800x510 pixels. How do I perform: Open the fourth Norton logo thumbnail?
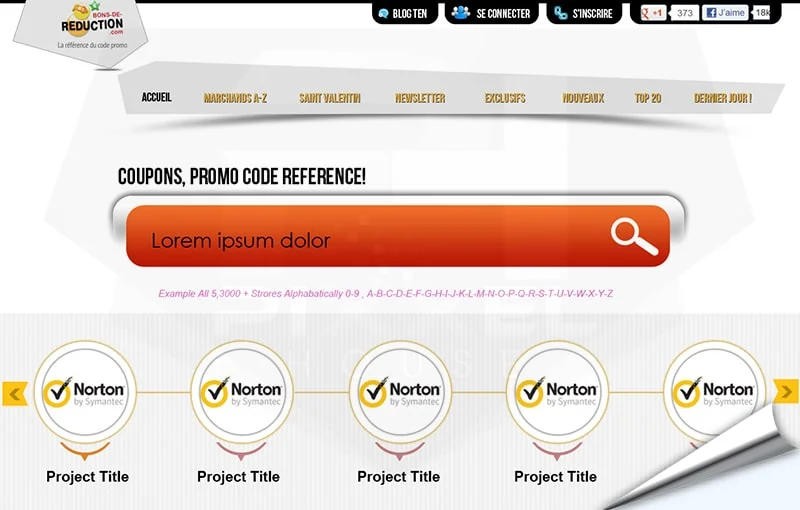[x=557, y=392]
